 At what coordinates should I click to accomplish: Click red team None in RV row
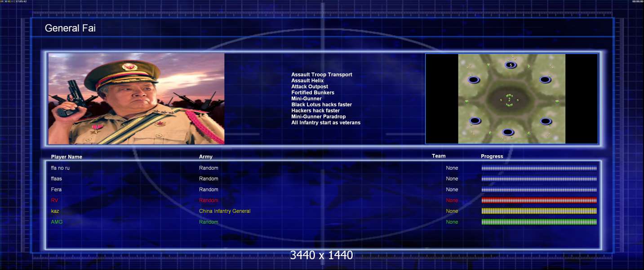[452, 200]
